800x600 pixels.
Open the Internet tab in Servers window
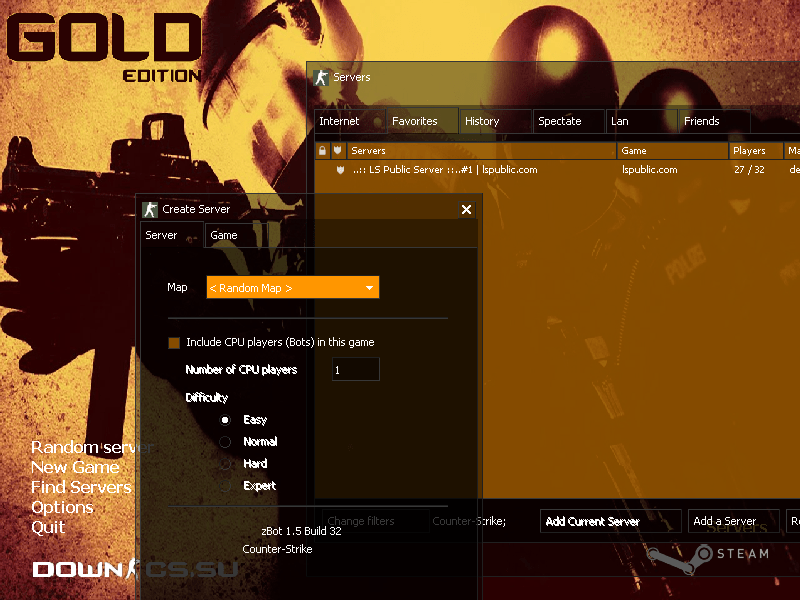pos(350,121)
